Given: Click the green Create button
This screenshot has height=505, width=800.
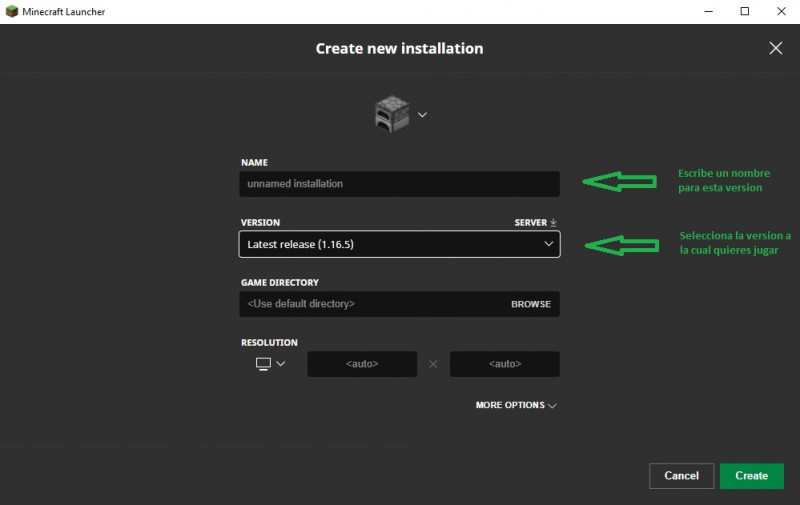Looking at the screenshot, I should click(751, 476).
